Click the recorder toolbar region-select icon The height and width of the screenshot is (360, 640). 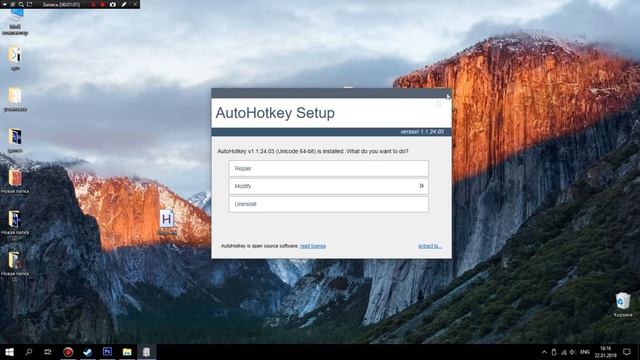[x=29, y=4]
